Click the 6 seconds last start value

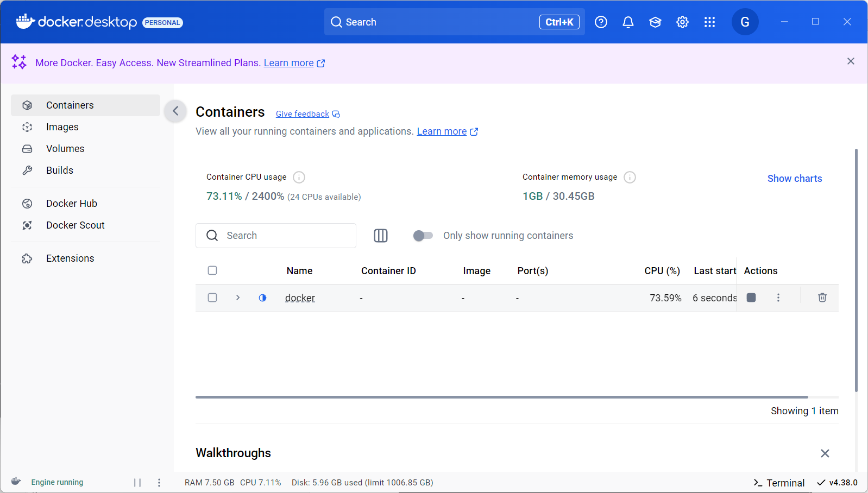(714, 298)
